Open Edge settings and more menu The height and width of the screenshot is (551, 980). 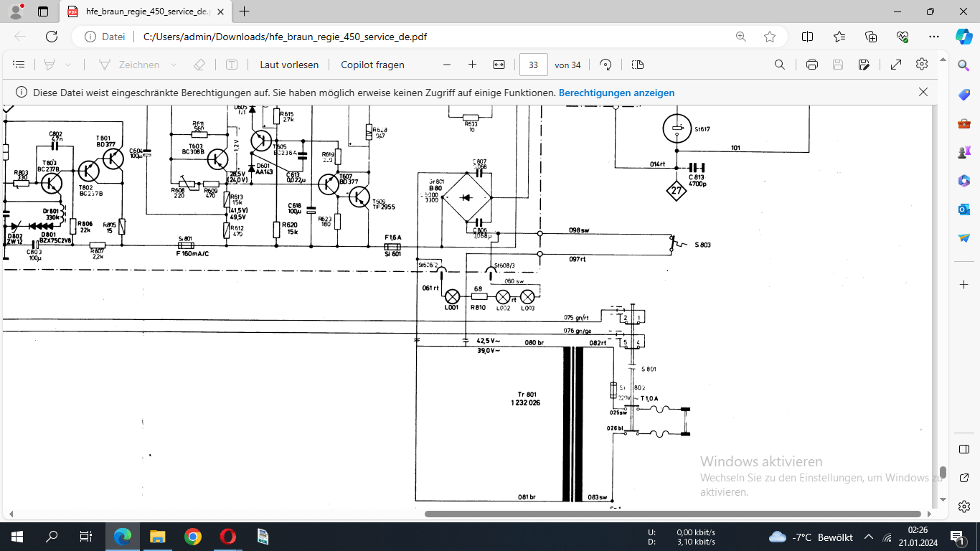tap(933, 37)
